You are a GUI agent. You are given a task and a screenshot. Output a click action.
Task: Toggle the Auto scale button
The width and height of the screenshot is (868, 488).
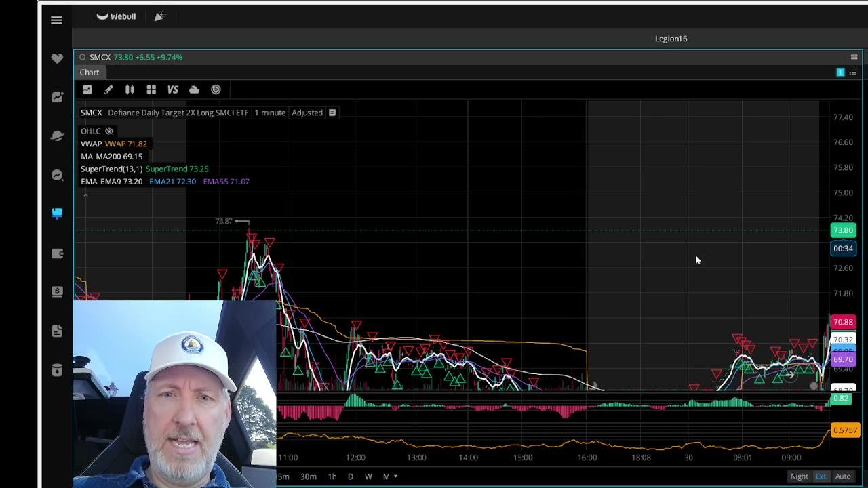coord(843,476)
